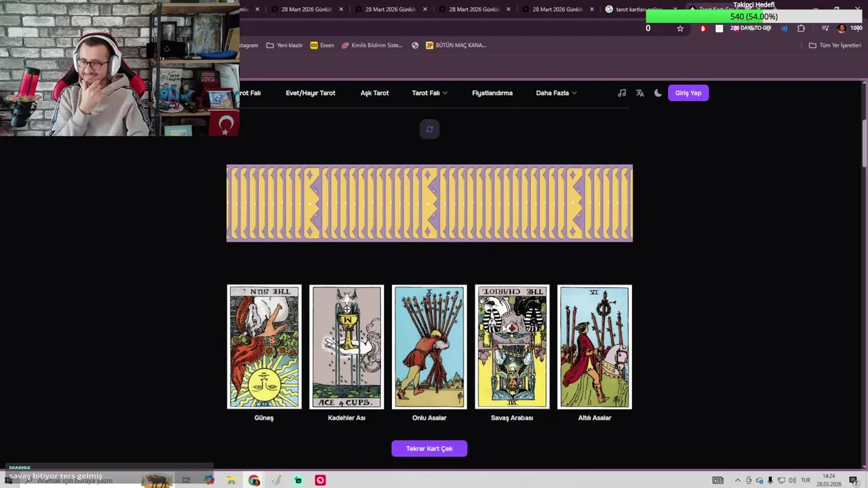Click the Onlu Asalar card label
The image size is (868, 488).
(429, 418)
